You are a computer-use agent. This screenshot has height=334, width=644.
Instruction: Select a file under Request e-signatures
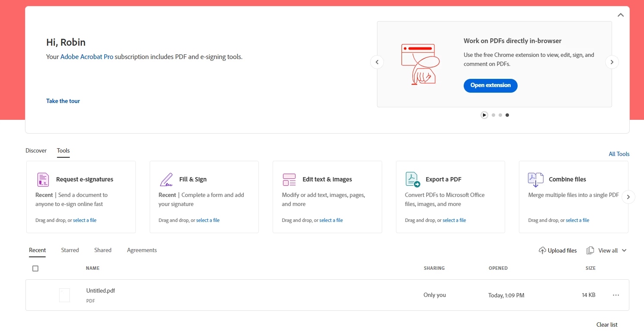[x=85, y=220]
